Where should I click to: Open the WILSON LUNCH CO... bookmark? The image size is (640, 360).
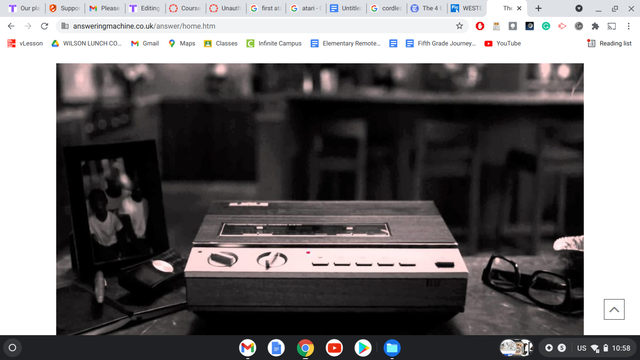(x=86, y=43)
